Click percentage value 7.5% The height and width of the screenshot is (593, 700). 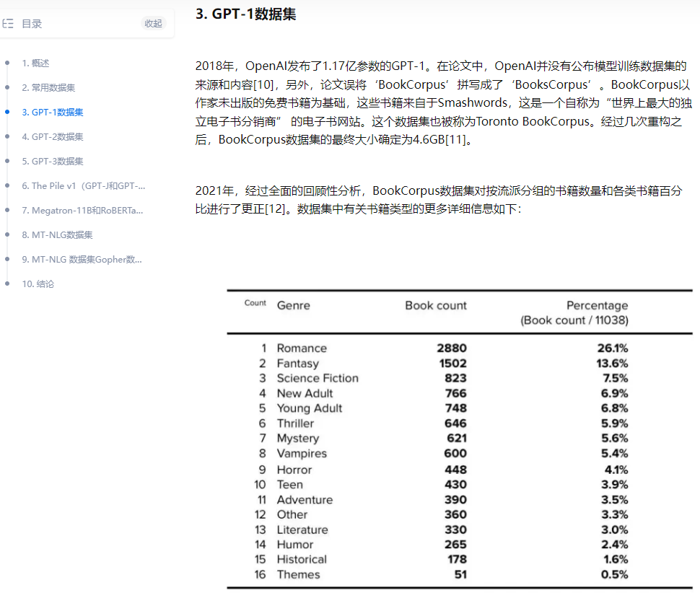point(615,378)
